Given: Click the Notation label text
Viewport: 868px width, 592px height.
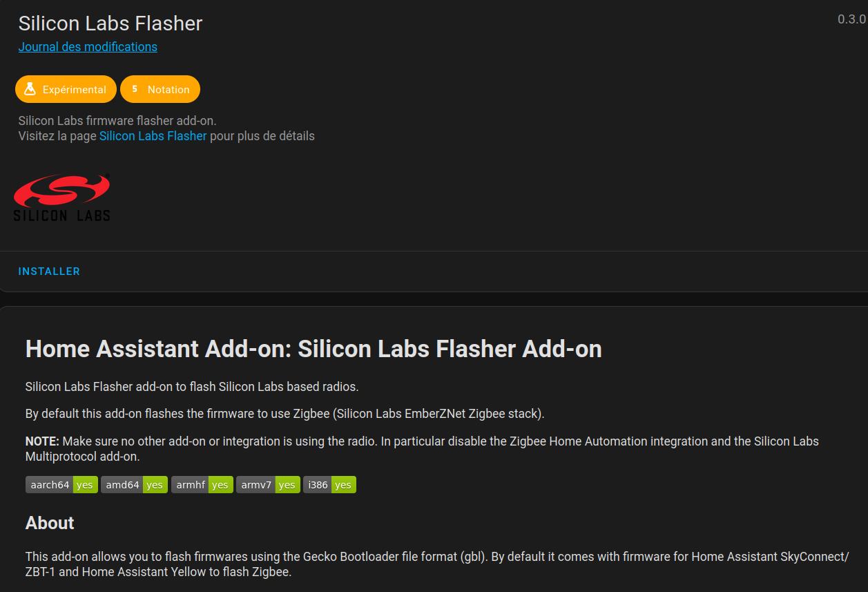Looking at the screenshot, I should tap(168, 90).
